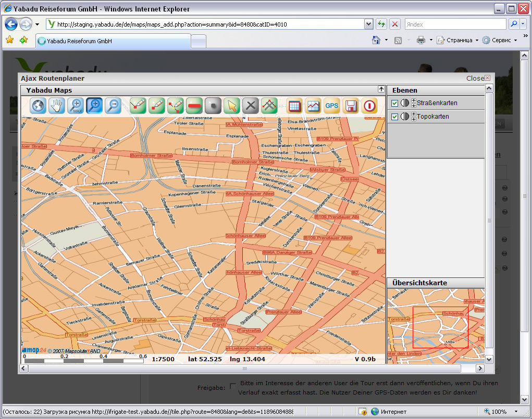Select the Yabadu Reiseforum GmbH tab
Image resolution: width=532 pixels, height=419 pixels.
[113, 41]
